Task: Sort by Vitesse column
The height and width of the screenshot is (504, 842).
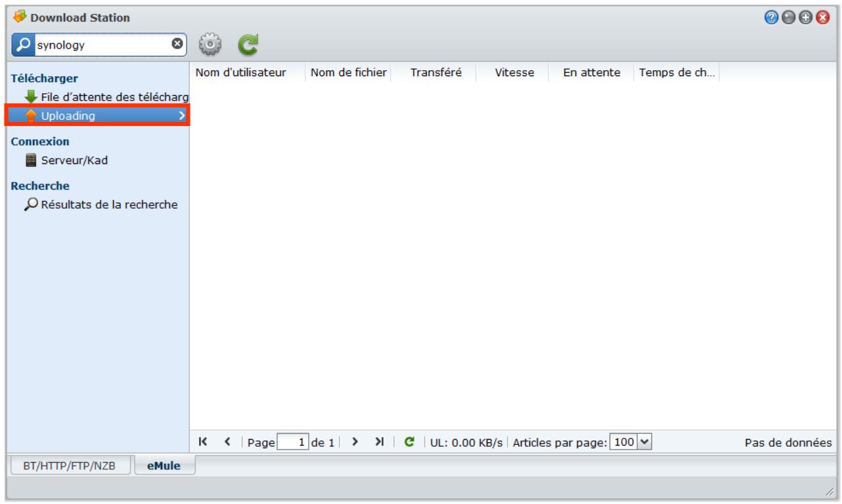Action: coord(514,72)
